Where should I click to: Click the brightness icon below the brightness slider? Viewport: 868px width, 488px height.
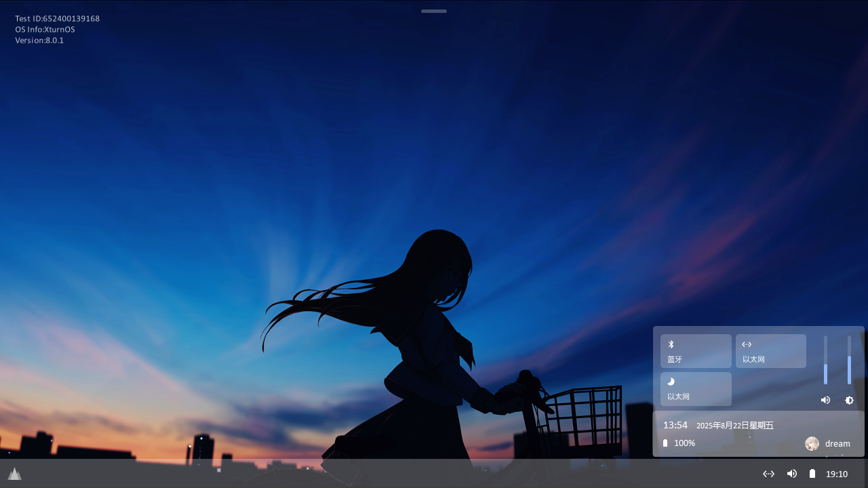849,400
